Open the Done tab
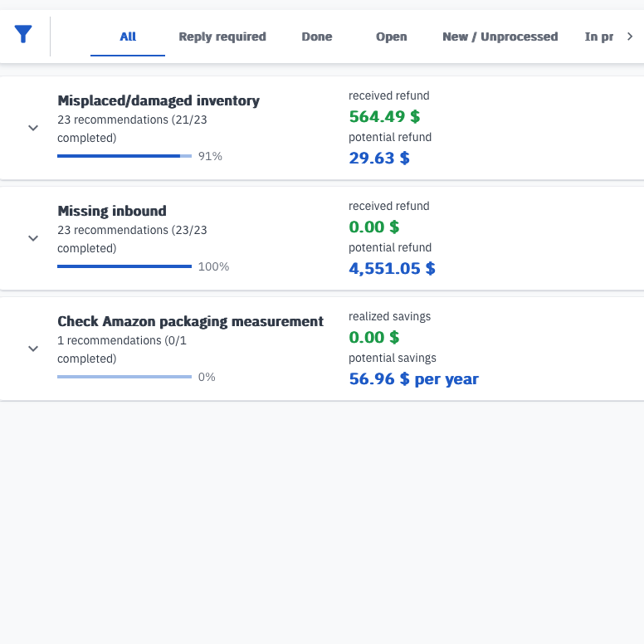This screenshot has height=644, width=644. click(317, 37)
